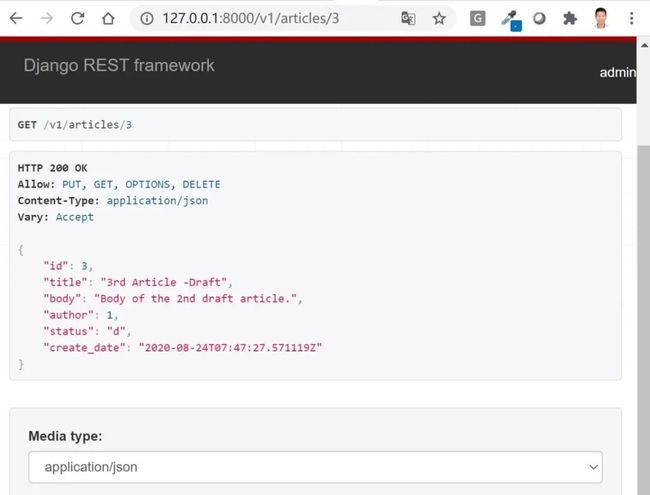Image resolution: width=650 pixels, height=495 pixels.
Task: Bookmark this page with the star
Action: click(439, 18)
